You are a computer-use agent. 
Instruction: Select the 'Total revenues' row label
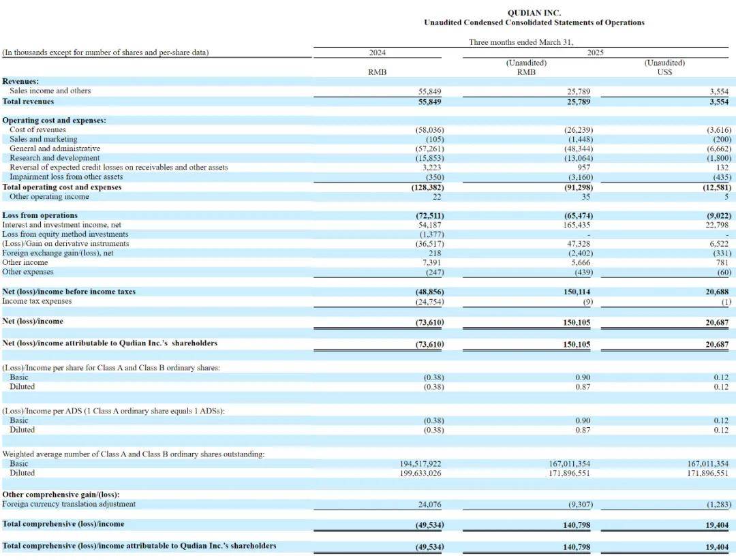pyautogui.click(x=28, y=102)
